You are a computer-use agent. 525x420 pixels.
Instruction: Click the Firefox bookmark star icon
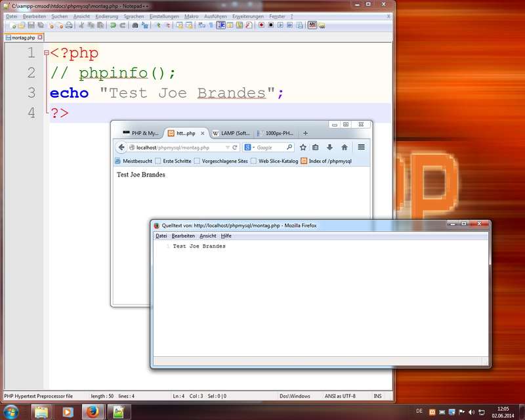[x=303, y=148]
